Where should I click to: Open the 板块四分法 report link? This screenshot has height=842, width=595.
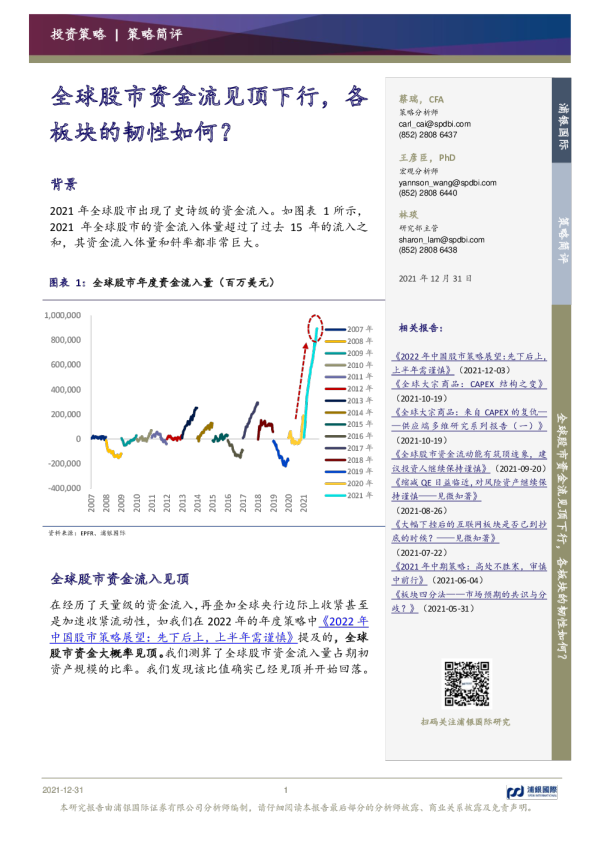point(470,601)
